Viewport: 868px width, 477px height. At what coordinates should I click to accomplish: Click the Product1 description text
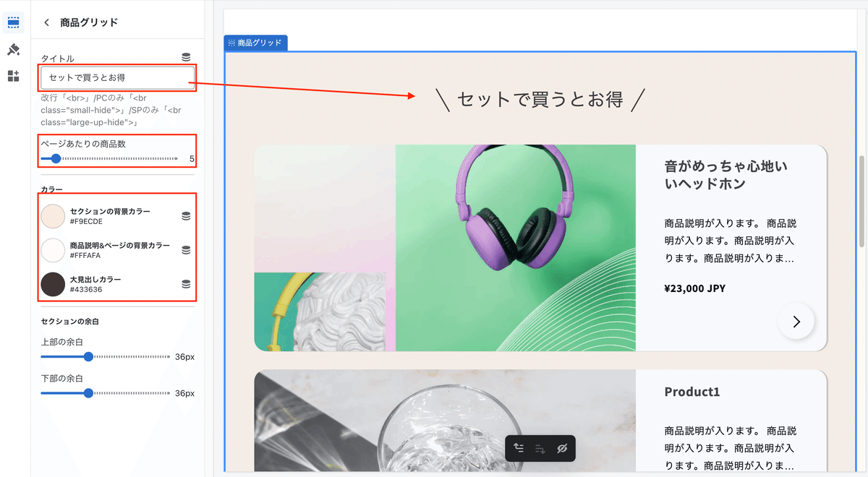(731, 448)
